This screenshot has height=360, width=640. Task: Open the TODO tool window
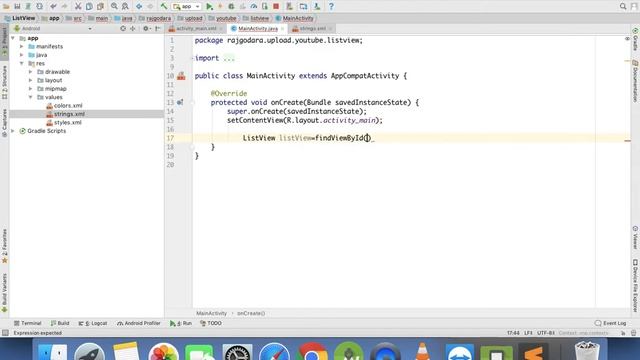(211, 323)
